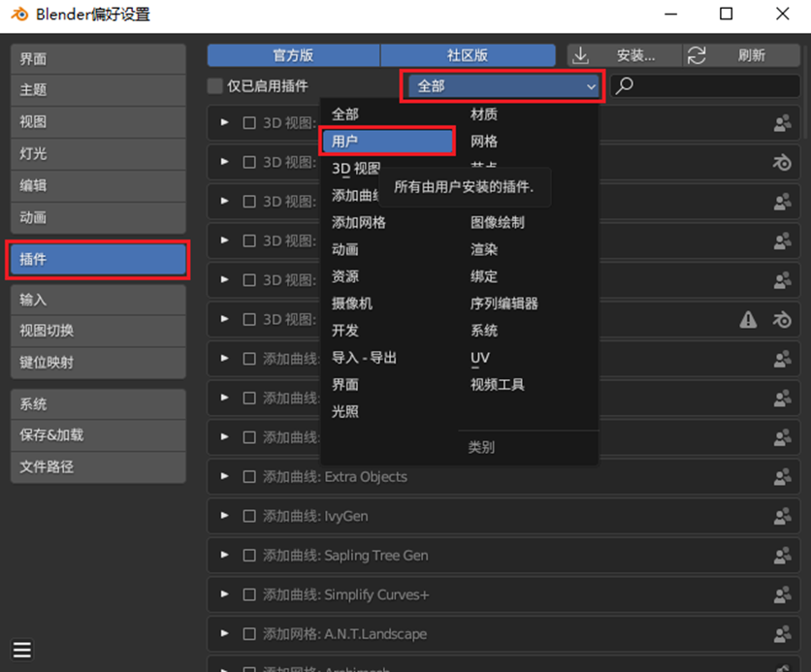Click community icon on Extra Objects row

click(x=783, y=476)
